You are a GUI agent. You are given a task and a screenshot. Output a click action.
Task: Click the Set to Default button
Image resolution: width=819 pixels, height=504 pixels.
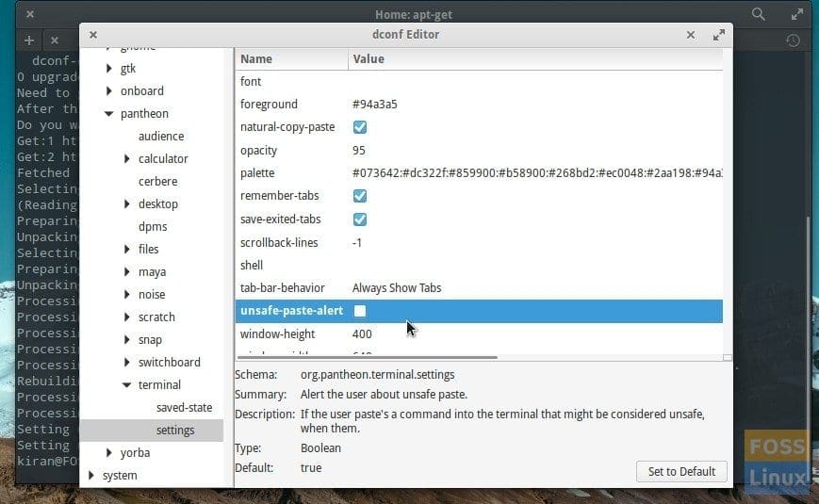681,472
